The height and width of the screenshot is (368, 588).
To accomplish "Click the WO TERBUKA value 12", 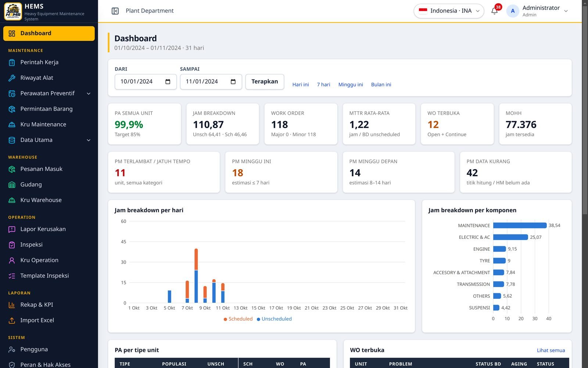I will (x=433, y=125).
